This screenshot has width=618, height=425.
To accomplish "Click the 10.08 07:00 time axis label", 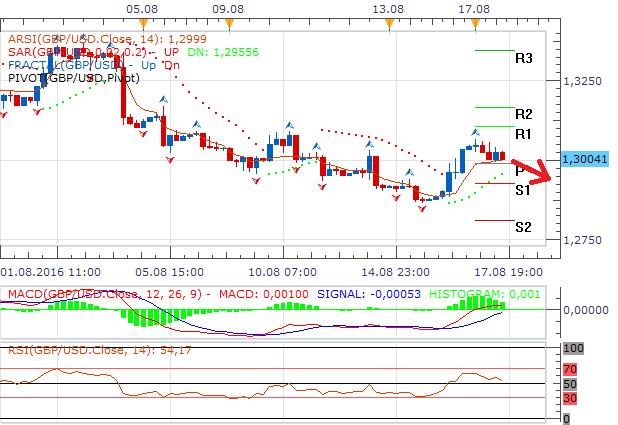I will (x=281, y=271).
